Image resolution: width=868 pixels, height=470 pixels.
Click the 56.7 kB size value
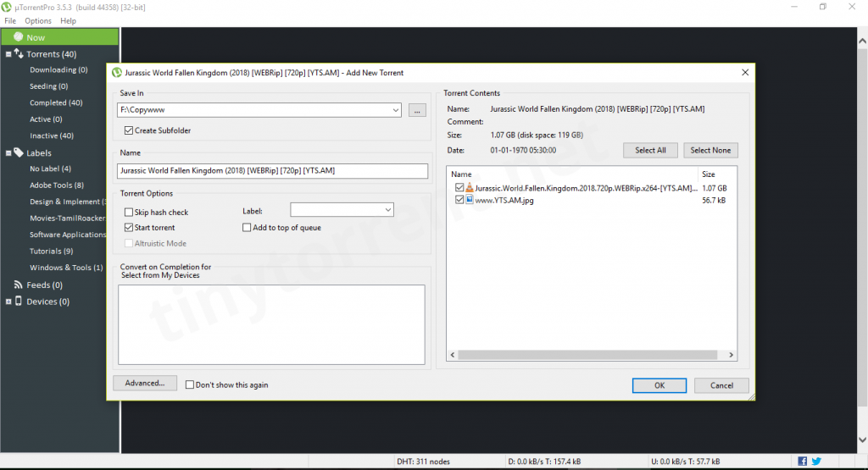[714, 200]
